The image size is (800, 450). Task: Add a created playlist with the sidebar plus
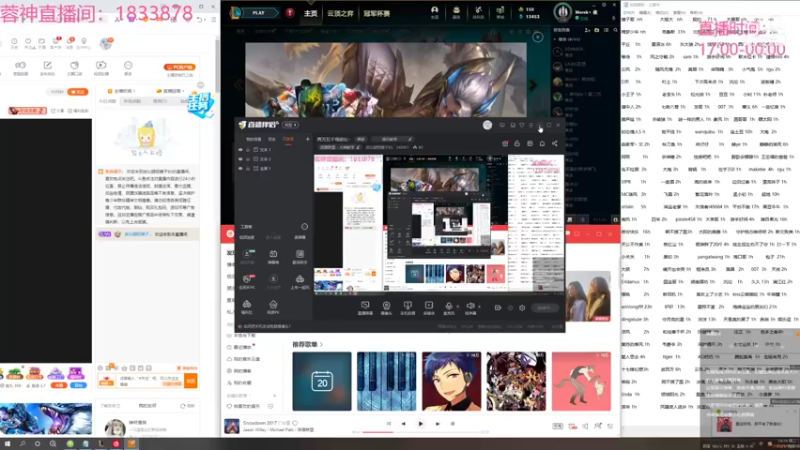click(x=274, y=395)
